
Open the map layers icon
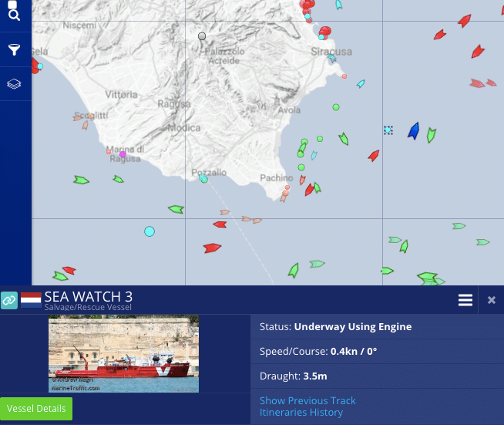pyautogui.click(x=15, y=84)
